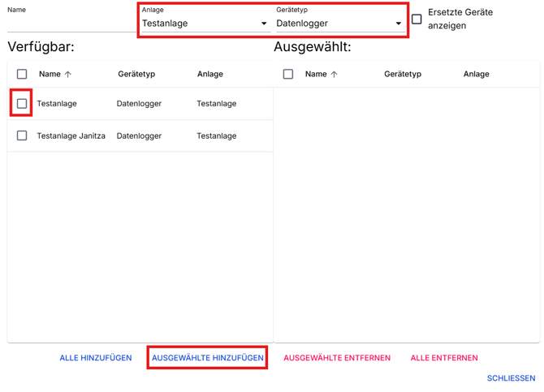544x392 pixels.
Task: Tick the checkbox for the Testanlage row
Action: pos(22,104)
